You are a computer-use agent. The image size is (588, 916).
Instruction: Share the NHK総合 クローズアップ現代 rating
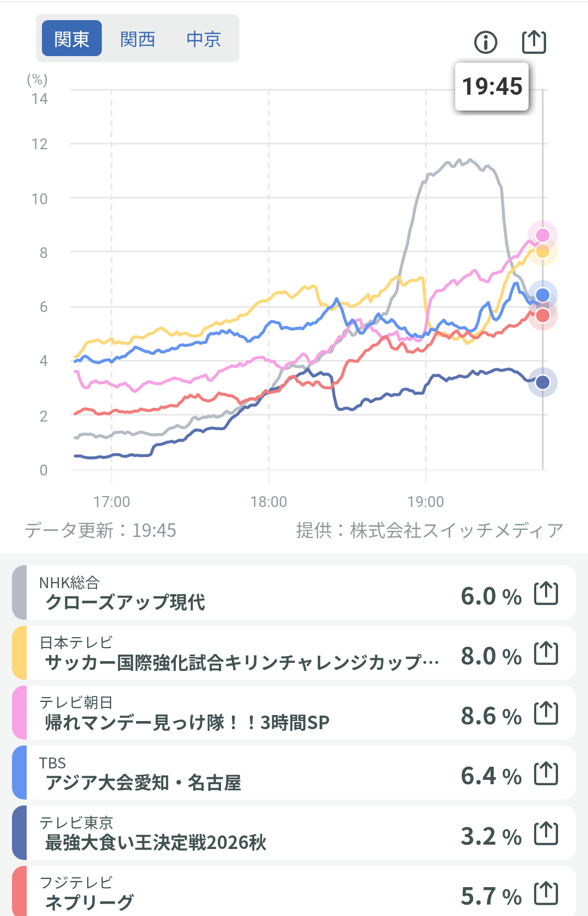[x=546, y=594]
